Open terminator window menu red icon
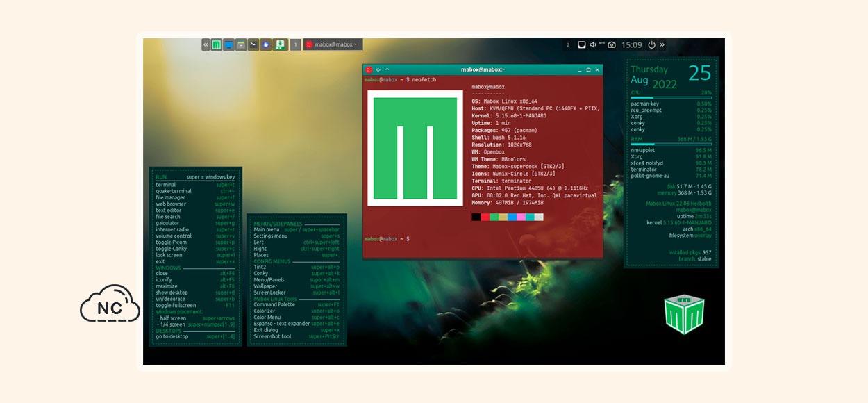Viewport: 868px width, 403px height. click(369, 69)
